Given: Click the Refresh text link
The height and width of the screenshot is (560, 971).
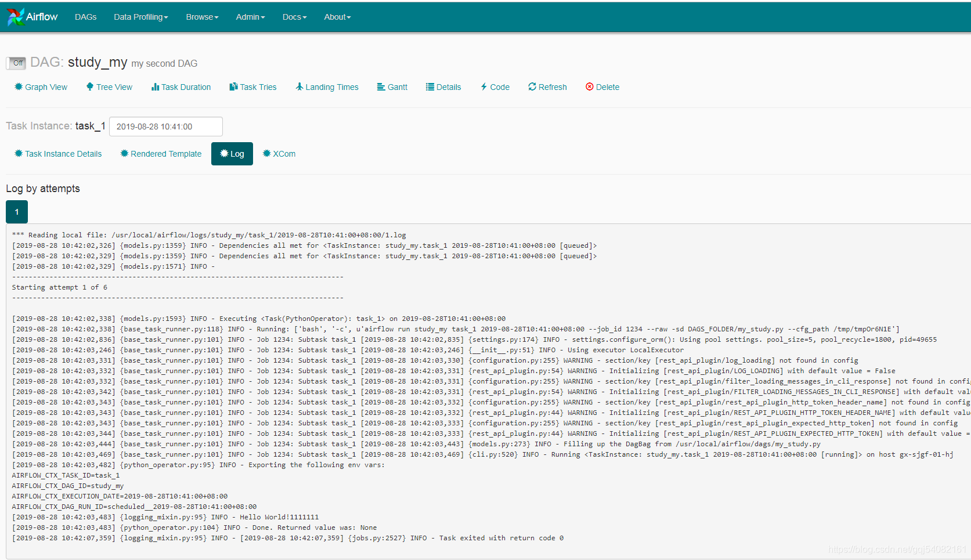Looking at the screenshot, I should (553, 87).
